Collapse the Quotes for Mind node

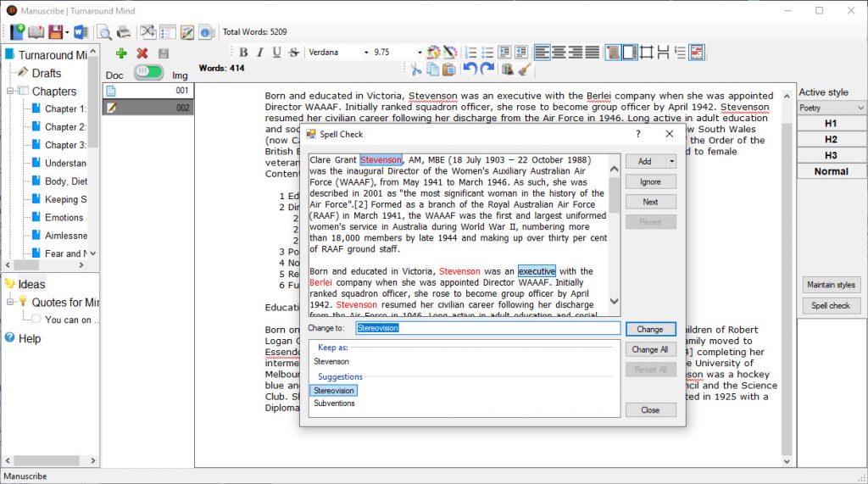click(9, 302)
